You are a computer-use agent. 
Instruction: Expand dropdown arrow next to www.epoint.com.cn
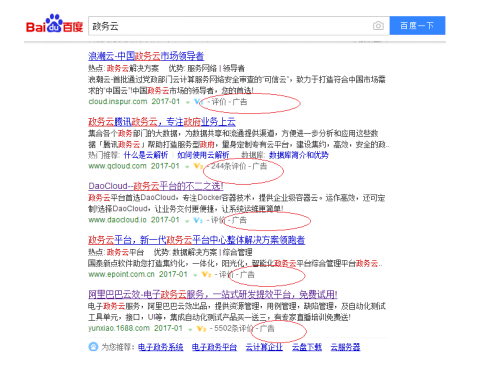click(x=195, y=275)
